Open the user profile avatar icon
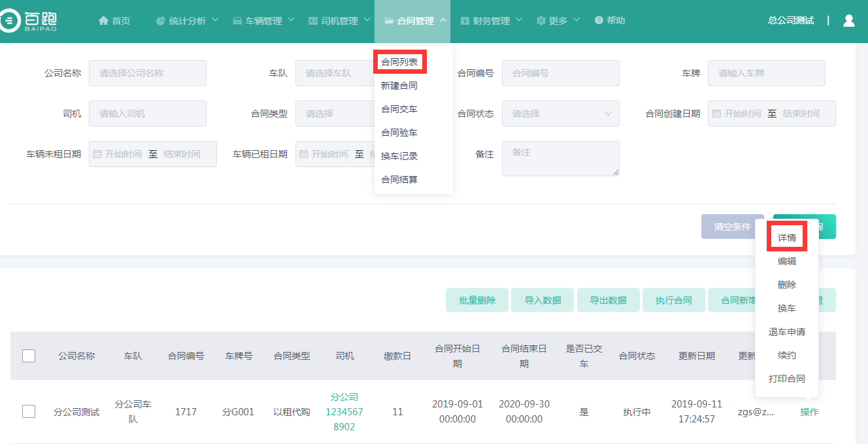 (x=848, y=21)
